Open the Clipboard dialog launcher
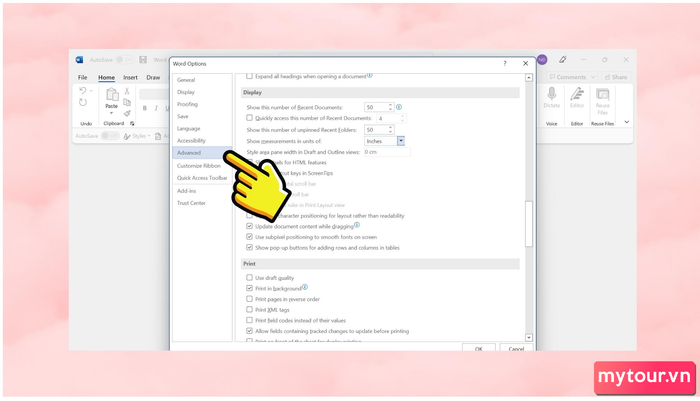The image size is (700, 401). [x=132, y=124]
